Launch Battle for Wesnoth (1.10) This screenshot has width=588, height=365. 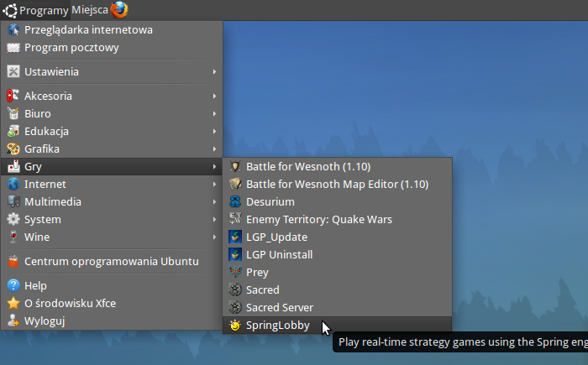(x=338, y=166)
